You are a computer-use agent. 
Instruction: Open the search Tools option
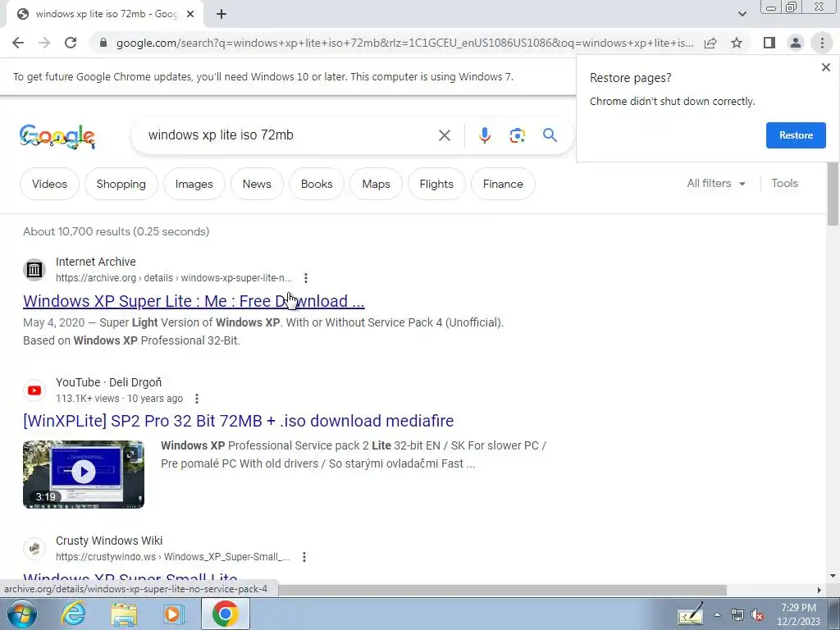click(x=785, y=183)
